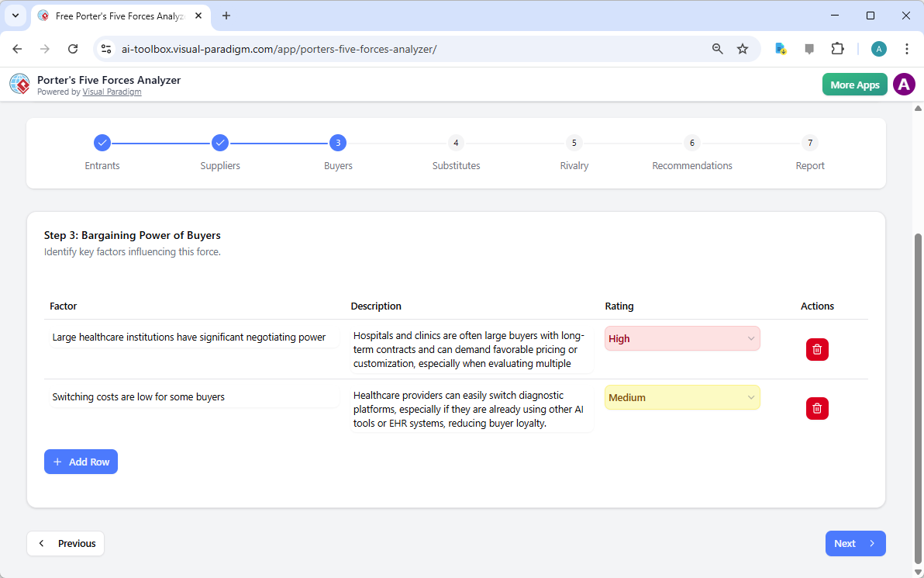Click the browser extensions puzzle icon
This screenshot has height=578, width=924.
(837, 48)
